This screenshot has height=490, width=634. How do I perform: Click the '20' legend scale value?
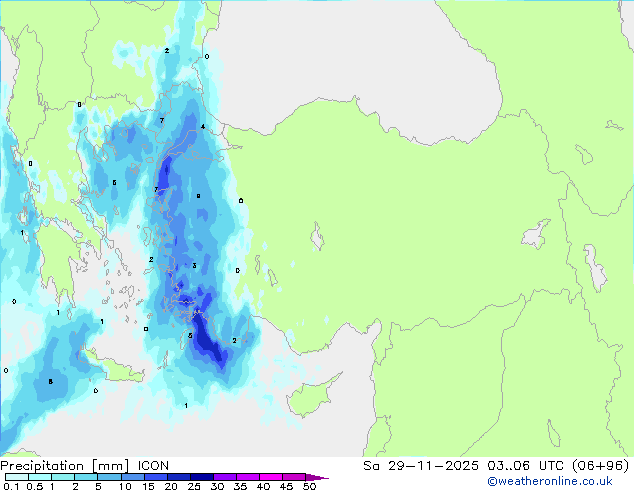tap(171, 486)
